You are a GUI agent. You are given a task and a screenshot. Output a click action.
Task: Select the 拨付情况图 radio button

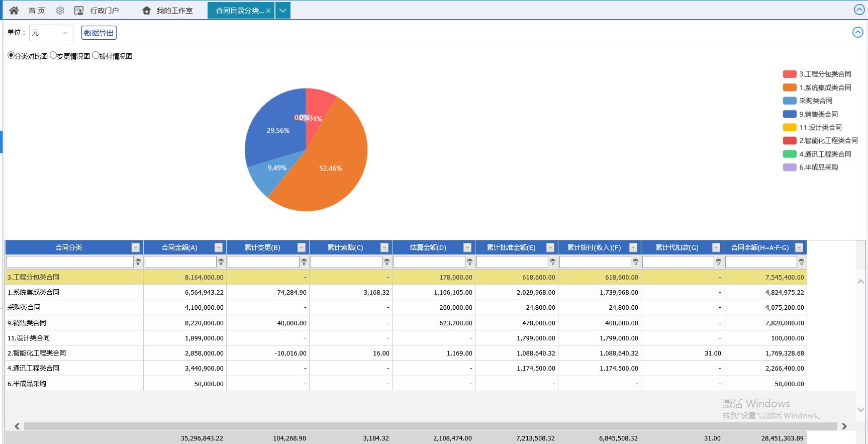pyautogui.click(x=95, y=55)
